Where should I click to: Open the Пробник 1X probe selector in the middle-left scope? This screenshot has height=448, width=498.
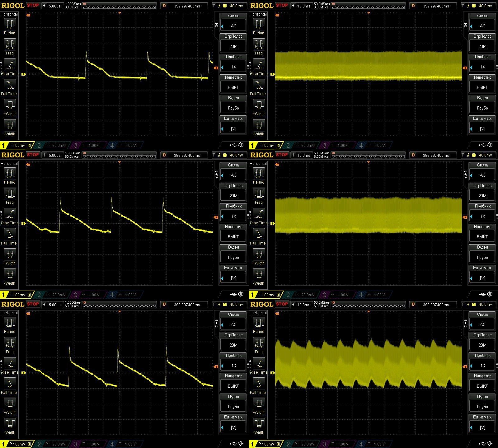(x=233, y=216)
